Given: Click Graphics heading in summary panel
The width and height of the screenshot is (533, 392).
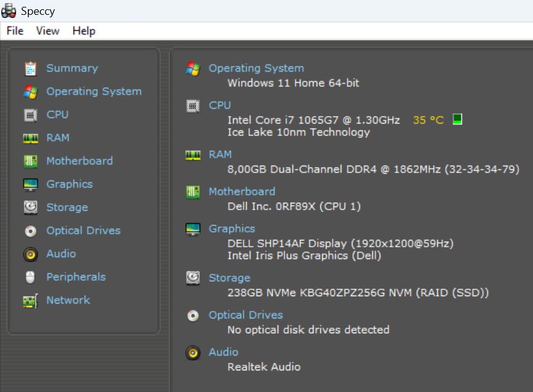Looking at the screenshot, I should point(232,229).
